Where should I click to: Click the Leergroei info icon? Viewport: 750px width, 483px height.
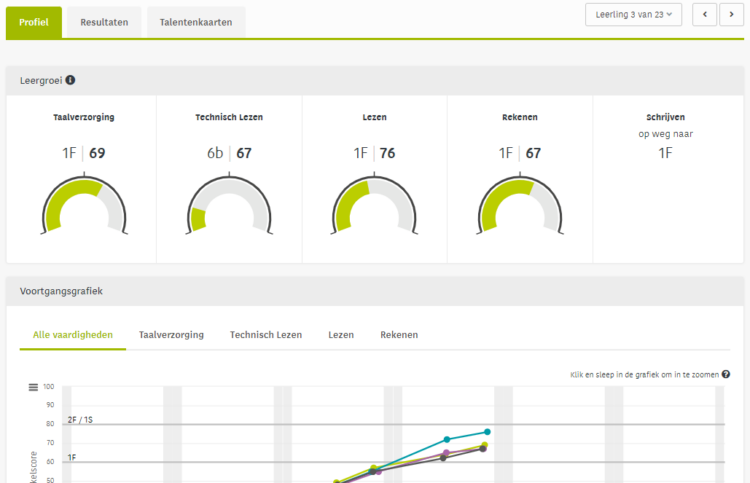(x=71, y=81)
